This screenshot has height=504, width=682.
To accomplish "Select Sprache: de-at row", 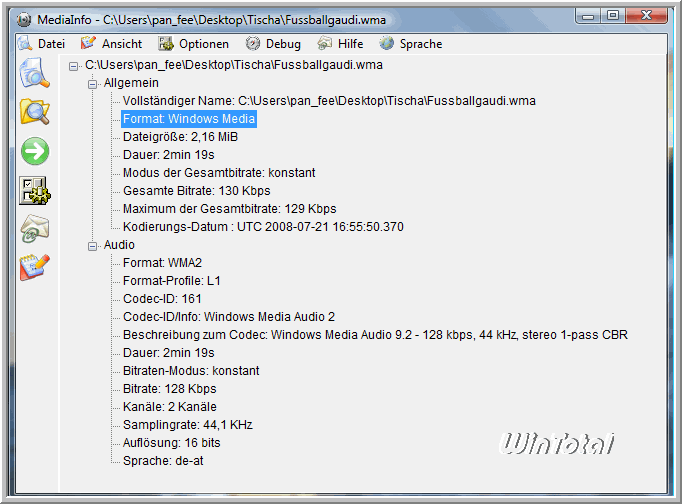I will tap(163, 461).
